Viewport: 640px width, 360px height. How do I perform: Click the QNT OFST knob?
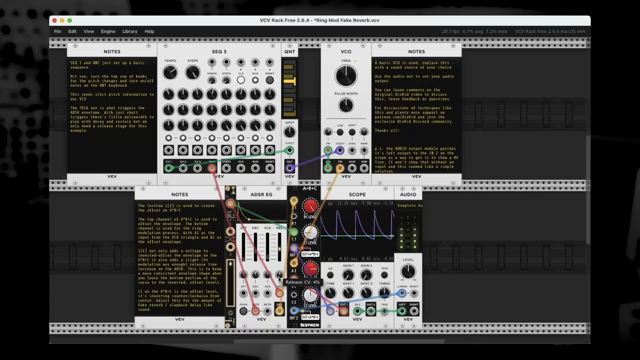tap(289, 132)
